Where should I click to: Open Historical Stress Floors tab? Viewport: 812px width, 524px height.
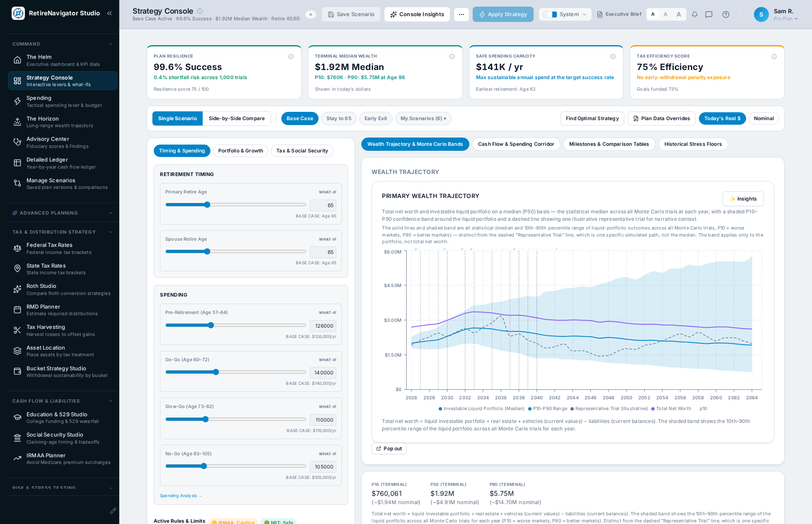693,144
